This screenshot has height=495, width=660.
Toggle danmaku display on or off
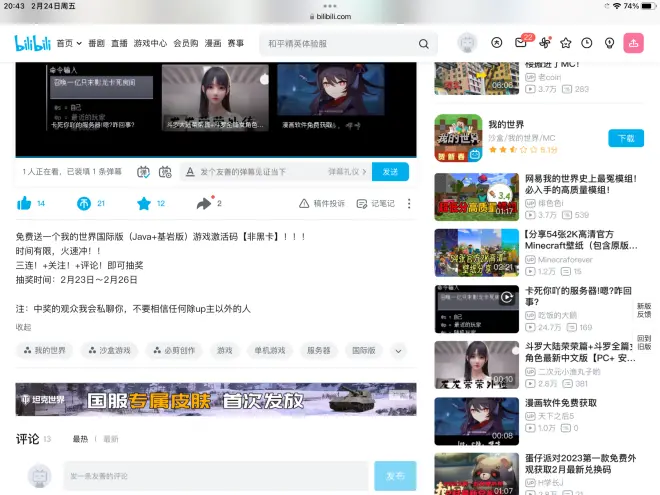(x=143, y=172)
